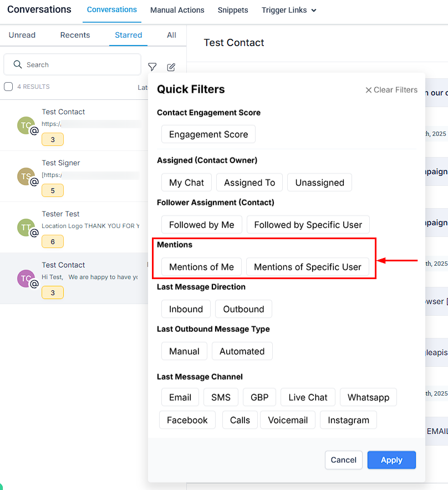Click the Cancel button

(x=343, y=460)
